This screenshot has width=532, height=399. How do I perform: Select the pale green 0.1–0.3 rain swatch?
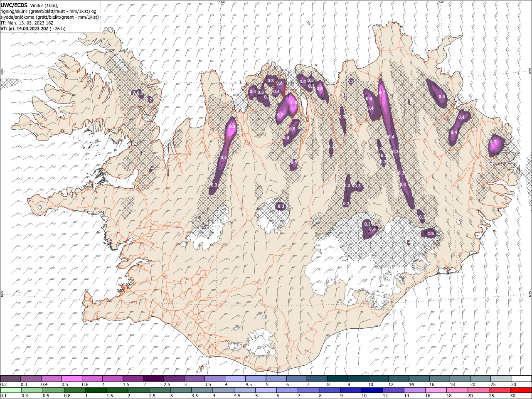click(x=11, y=390)
